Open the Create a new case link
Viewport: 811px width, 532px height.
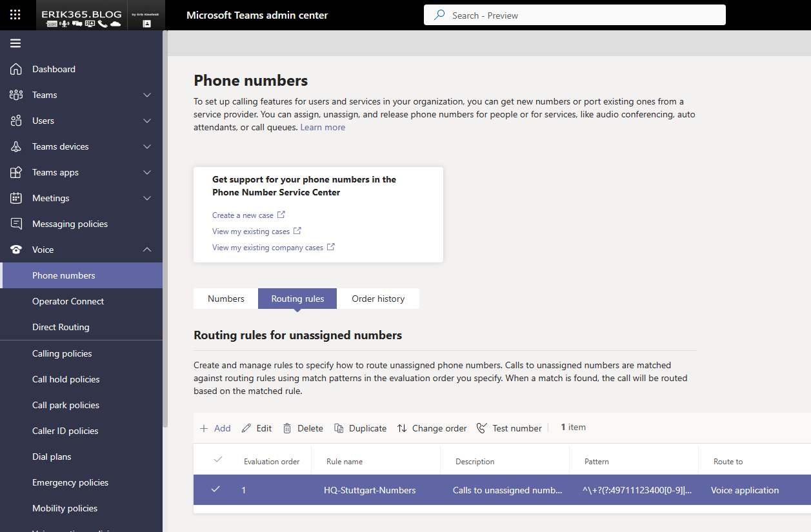pos(243,215)
